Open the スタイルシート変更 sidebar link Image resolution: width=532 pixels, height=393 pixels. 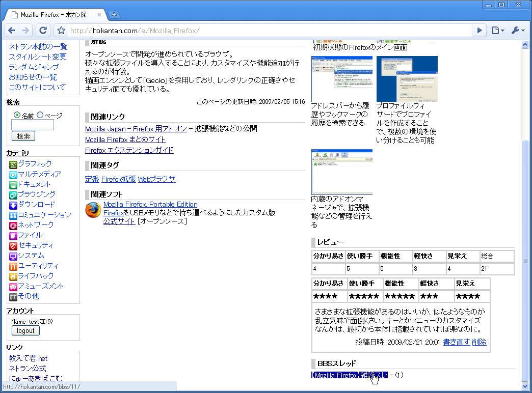click(38, 57)
